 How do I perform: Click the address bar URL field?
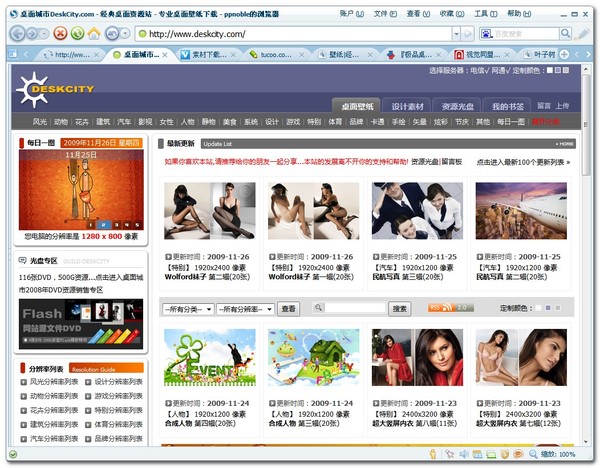click(293, 34)
